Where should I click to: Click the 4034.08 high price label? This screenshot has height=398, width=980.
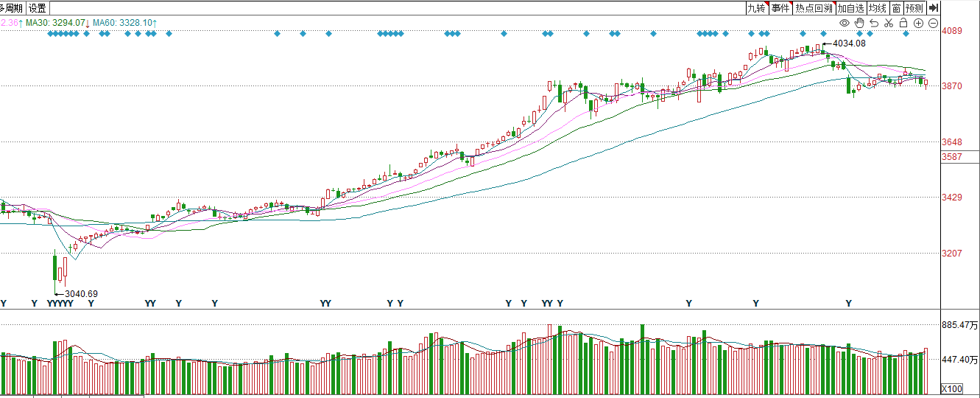click(850, 43)
